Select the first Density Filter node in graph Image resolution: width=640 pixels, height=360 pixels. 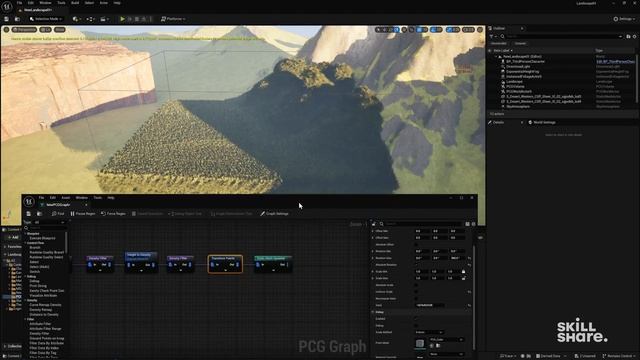coord(100,264)
